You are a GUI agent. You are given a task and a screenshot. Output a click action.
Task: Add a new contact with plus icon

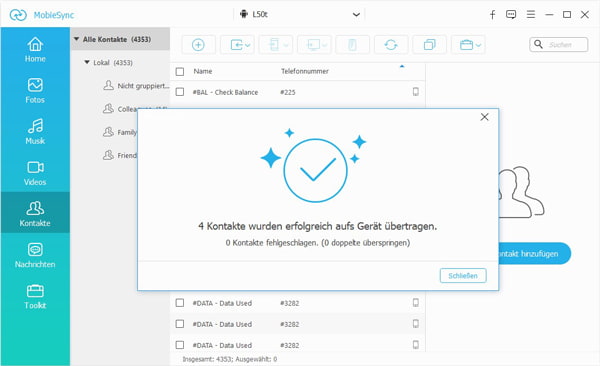coord(198,45)
